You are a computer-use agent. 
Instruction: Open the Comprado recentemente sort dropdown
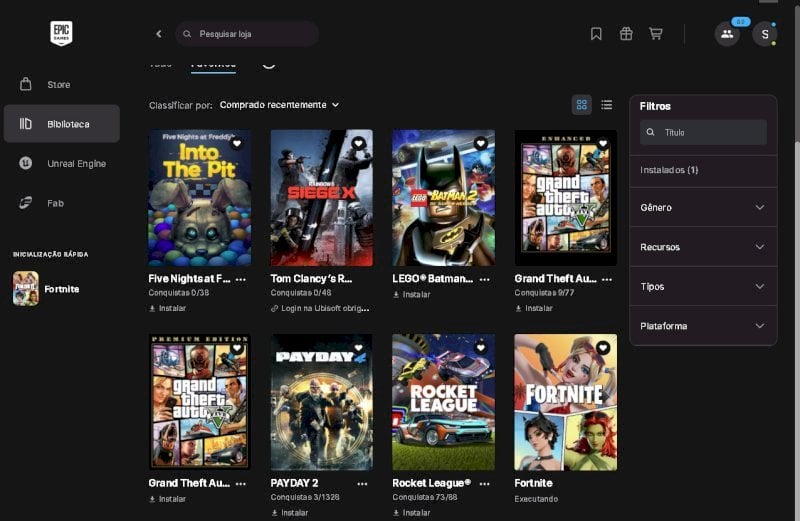[279, 105]
